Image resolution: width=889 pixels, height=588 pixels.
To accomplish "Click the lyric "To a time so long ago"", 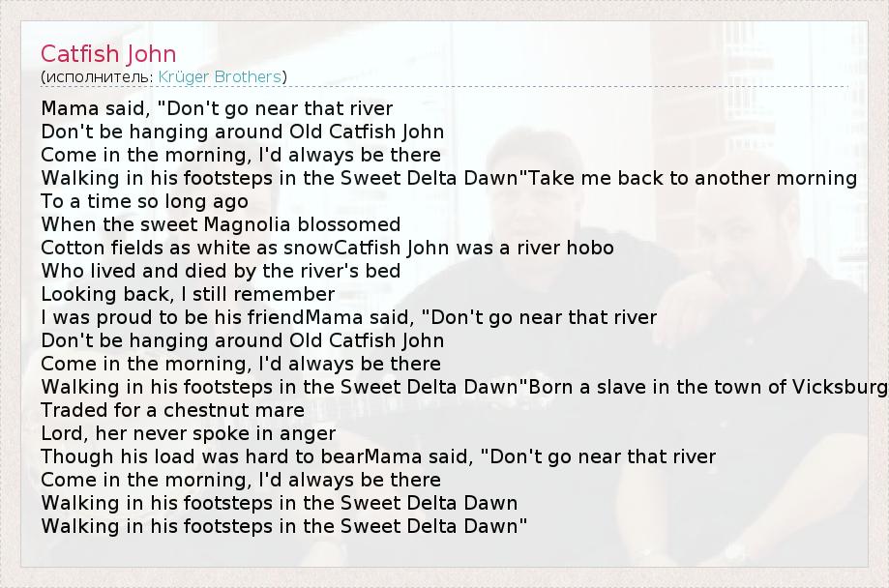I will click(144, 201).
